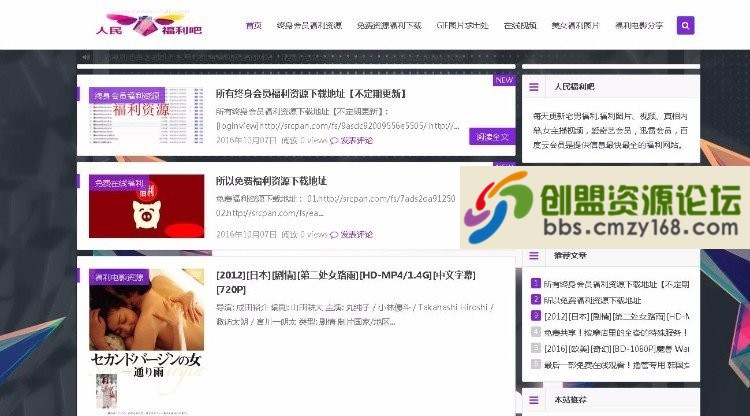Click the comment bubble icon in the second post
The width and height of the screenshot is (750, 416).
pos(334,235)
